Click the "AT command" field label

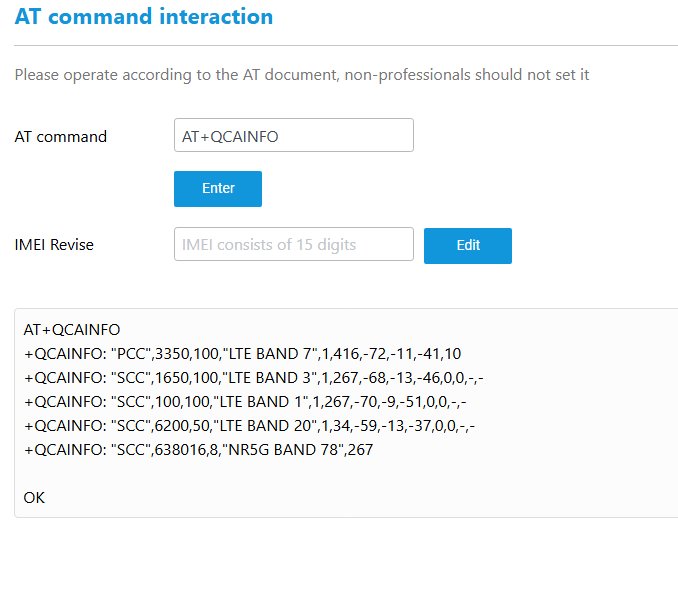coord(60,136)
